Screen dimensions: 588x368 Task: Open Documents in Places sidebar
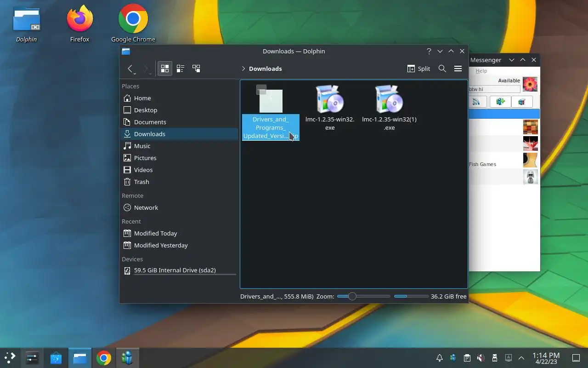pyautogui.click(x=179, y=122)
